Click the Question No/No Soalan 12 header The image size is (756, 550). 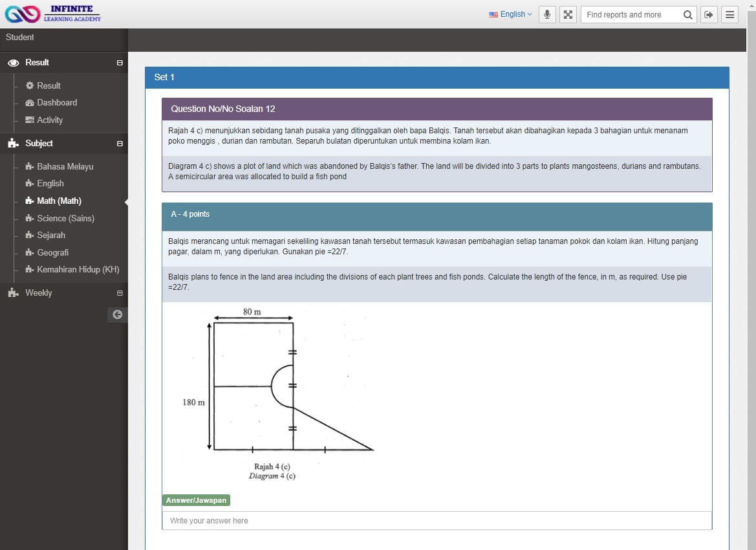point(437,109)
